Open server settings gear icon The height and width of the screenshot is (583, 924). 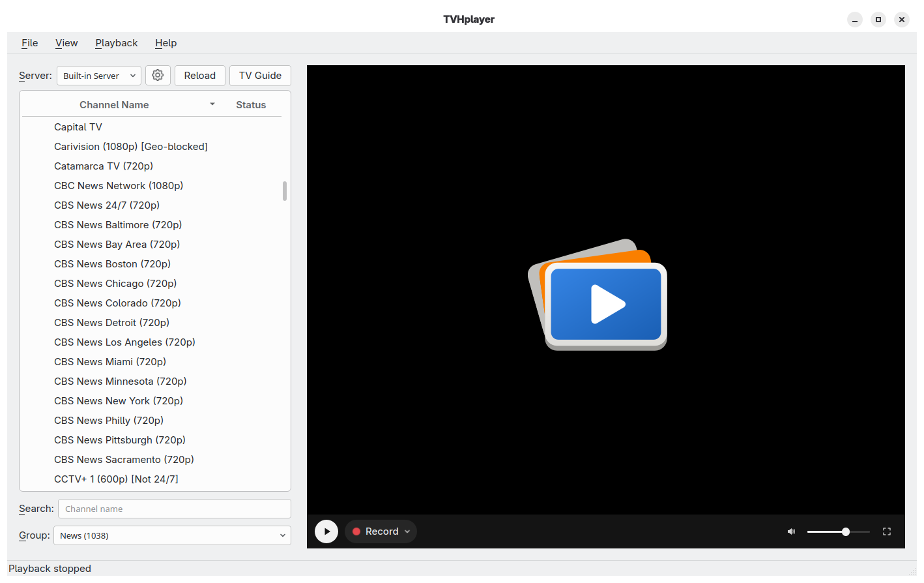(x=158, y=76)
